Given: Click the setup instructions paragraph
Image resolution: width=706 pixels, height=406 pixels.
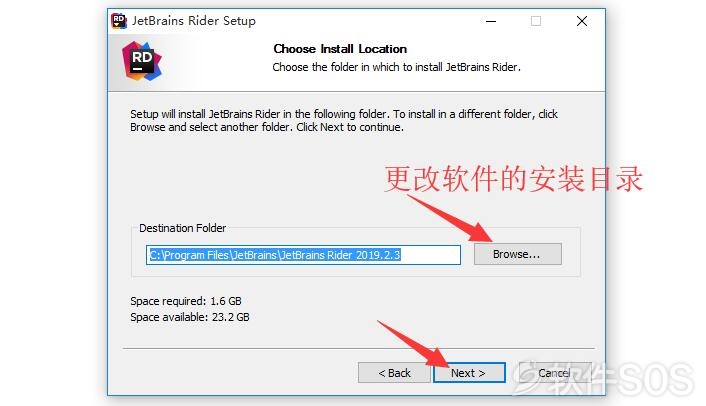Looking at the screenshot, I should tap(344, 121).
